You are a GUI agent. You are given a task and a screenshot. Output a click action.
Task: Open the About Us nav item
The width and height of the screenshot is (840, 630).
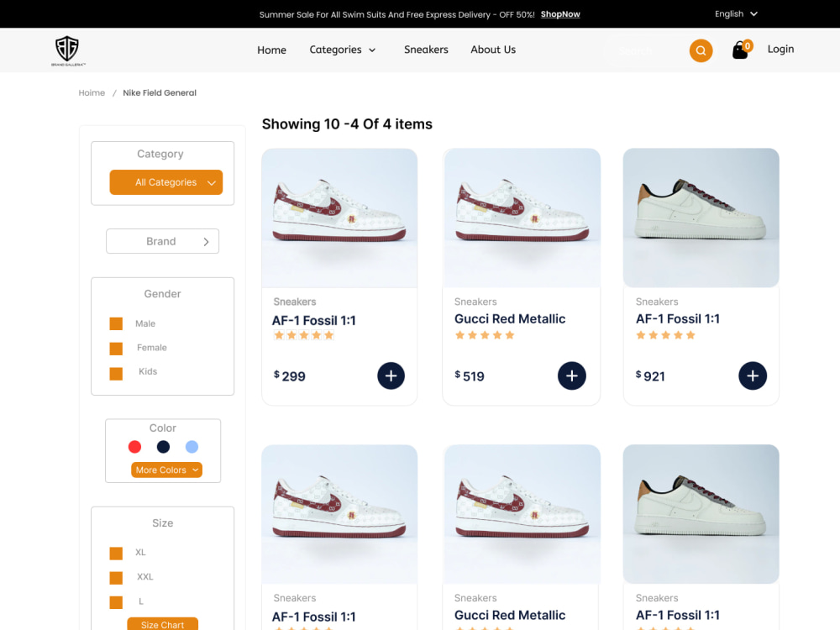[x=493, y=50]
